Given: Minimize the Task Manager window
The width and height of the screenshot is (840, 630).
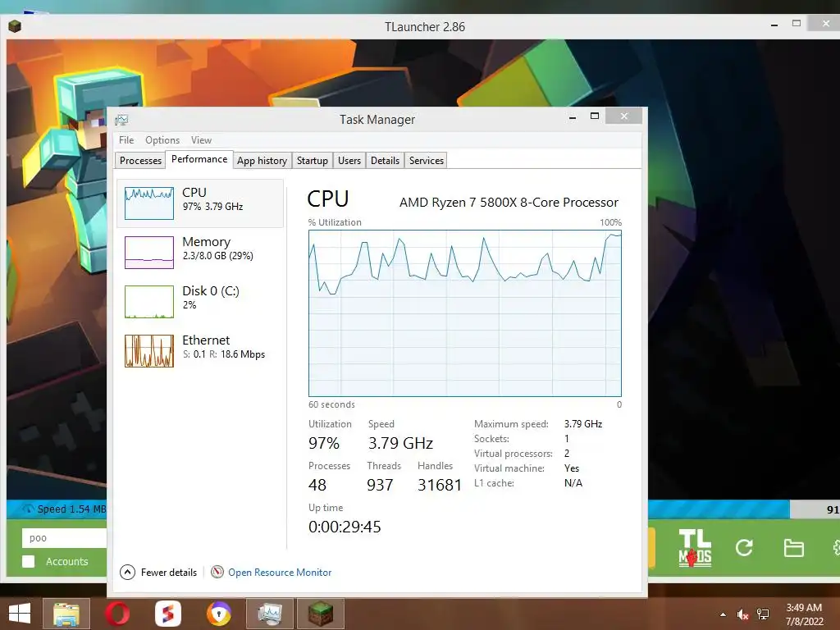Looking at the screenshot, I should 573,117.
